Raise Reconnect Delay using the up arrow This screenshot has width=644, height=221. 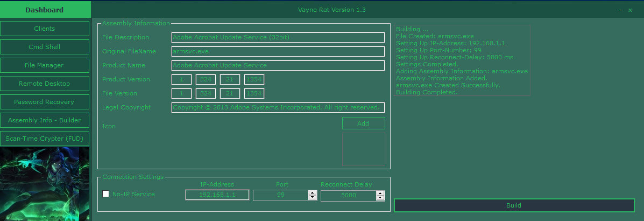click(380, 193)
